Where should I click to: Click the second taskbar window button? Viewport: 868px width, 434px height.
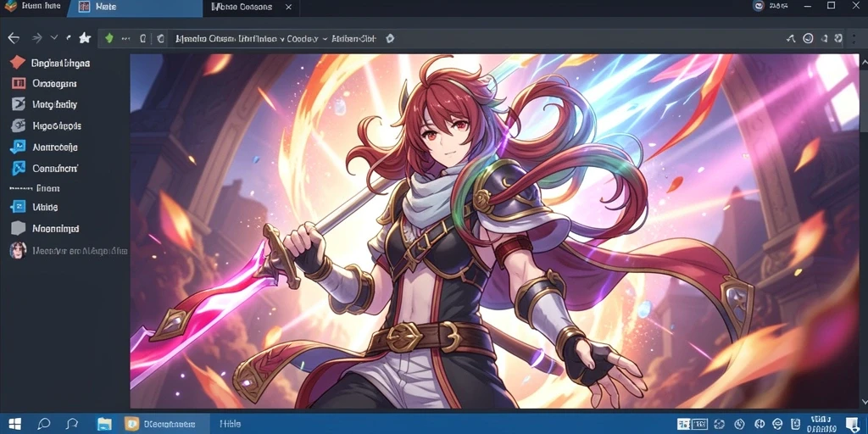click(x=231, y=424)
